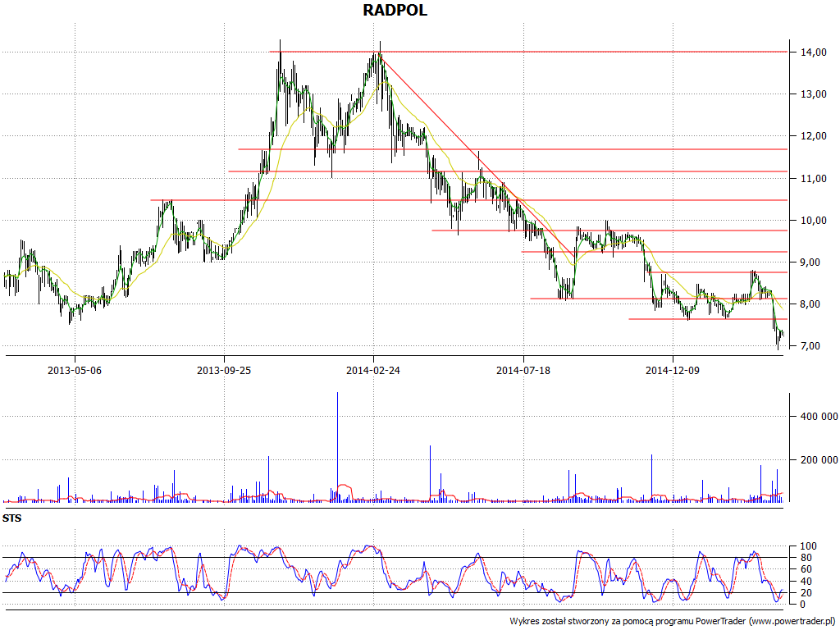Click the 100 stochastic axis label
The height and width of the screenshot is (630, 840).
tap(808, 546)
